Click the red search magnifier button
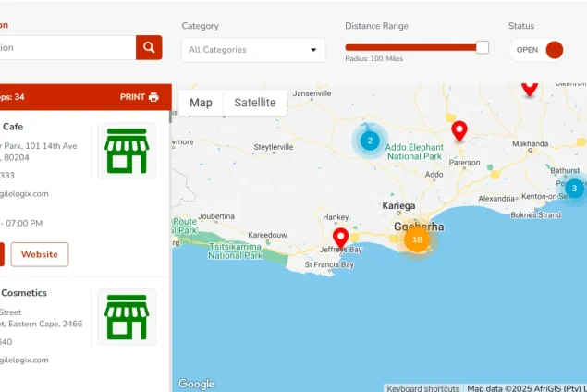The image size is (587, 392). 149,48
